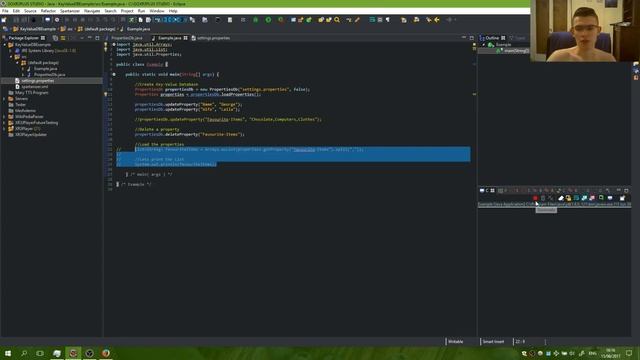Open the Windows notification center
Image resolution: width=640 pixels, height=360 pixels.
click(x=629, y=353)
